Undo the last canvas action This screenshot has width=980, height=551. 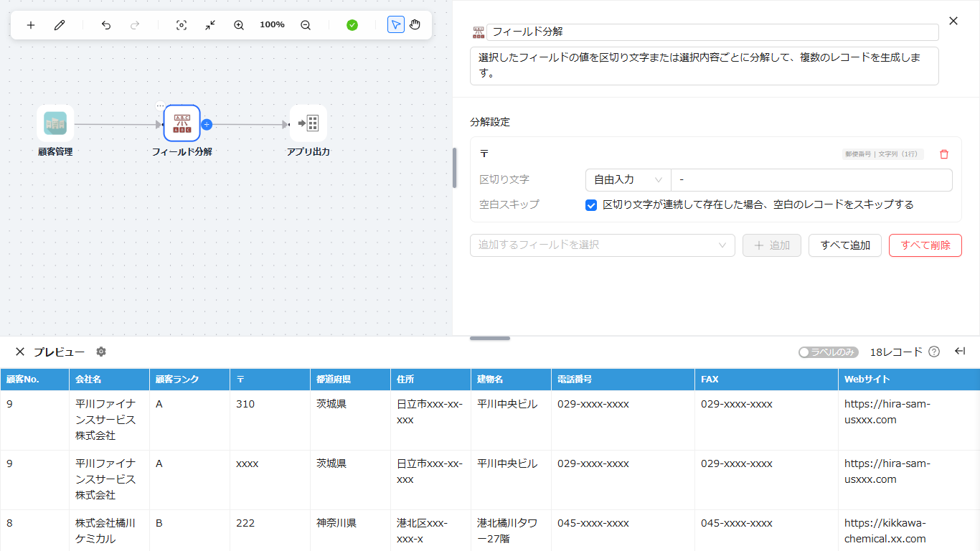point(106,25)
